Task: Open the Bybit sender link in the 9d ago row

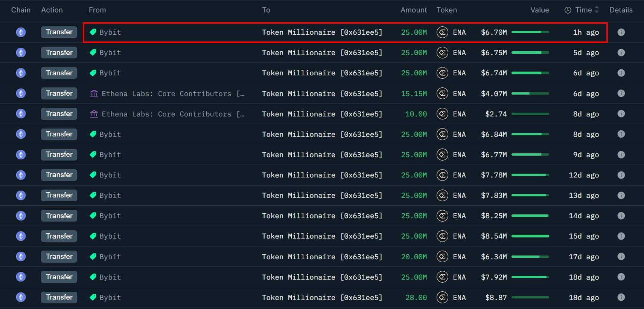Action: [110, 155]
